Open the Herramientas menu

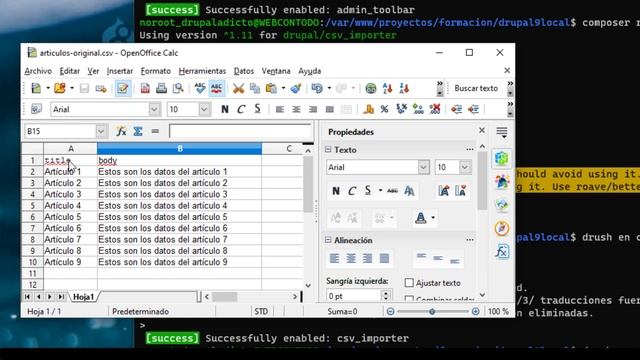coord(202,71)
